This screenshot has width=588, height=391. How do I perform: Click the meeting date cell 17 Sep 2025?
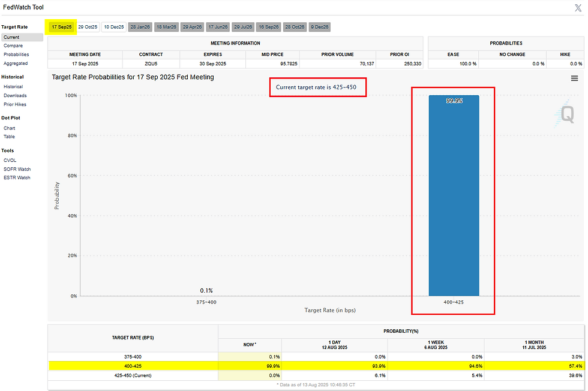click(85, 64)
